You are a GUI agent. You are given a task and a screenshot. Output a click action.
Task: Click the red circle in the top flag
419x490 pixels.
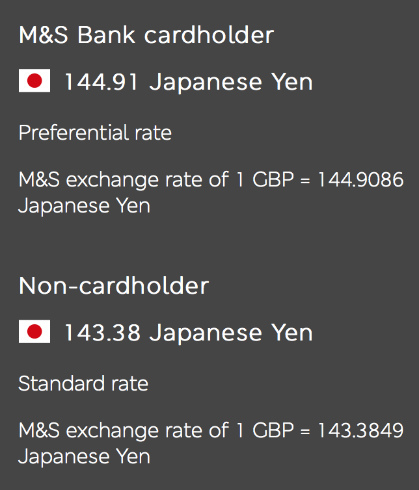click(34, 81)
